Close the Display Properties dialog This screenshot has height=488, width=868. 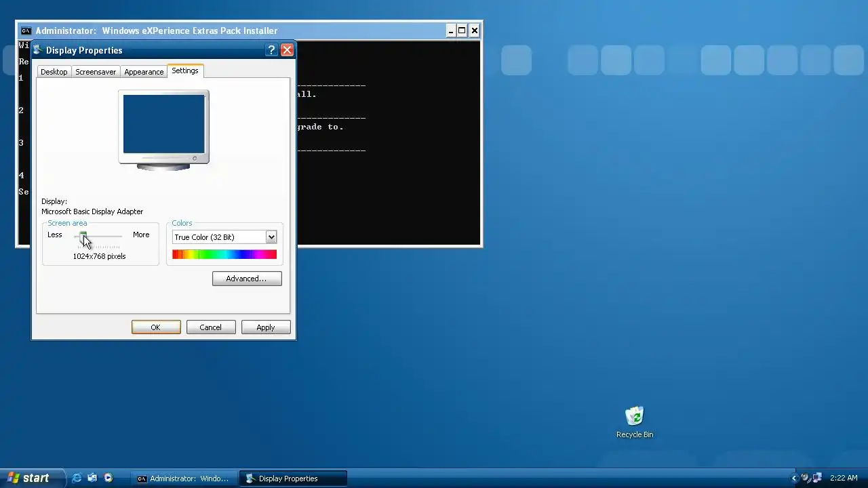coord(287,50)
